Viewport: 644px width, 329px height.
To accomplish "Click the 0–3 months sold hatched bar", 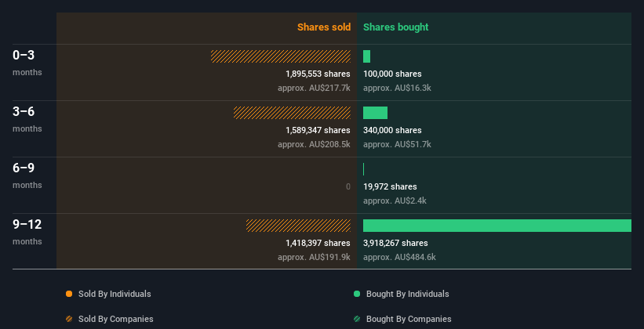I will tap(281, 56).
